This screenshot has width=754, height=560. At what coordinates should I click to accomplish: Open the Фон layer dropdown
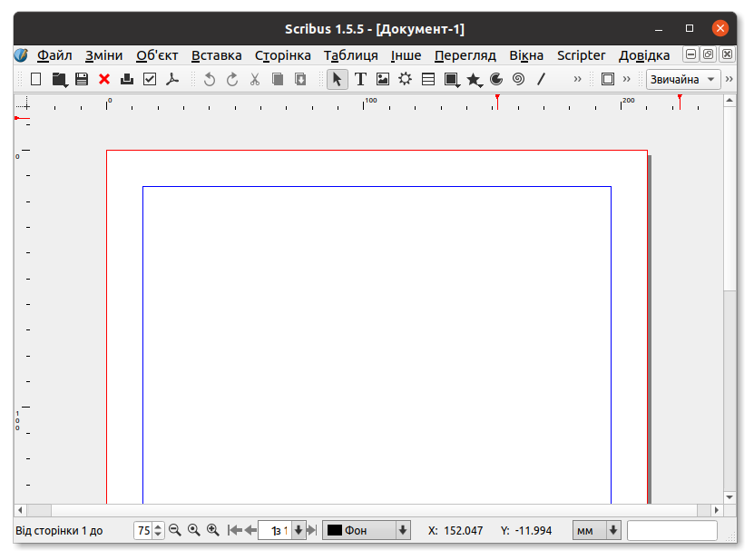point(367,530)
